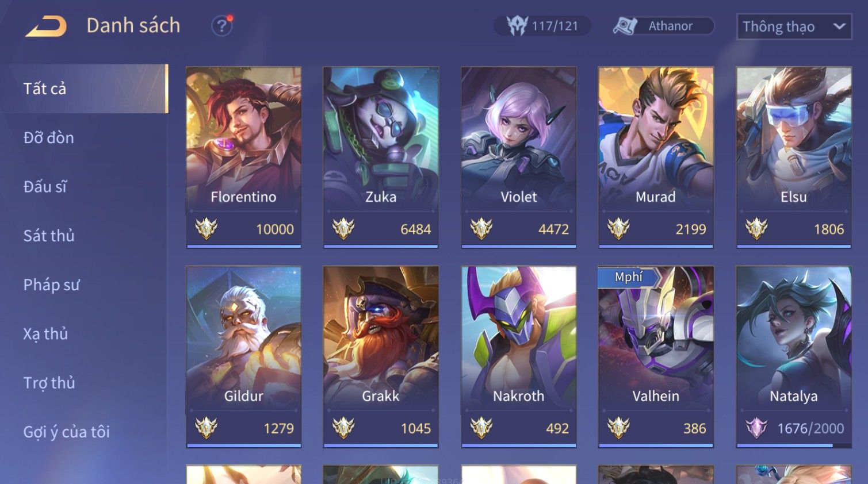Click Natalya's 1676/2000 mastery progress bar

794,445
